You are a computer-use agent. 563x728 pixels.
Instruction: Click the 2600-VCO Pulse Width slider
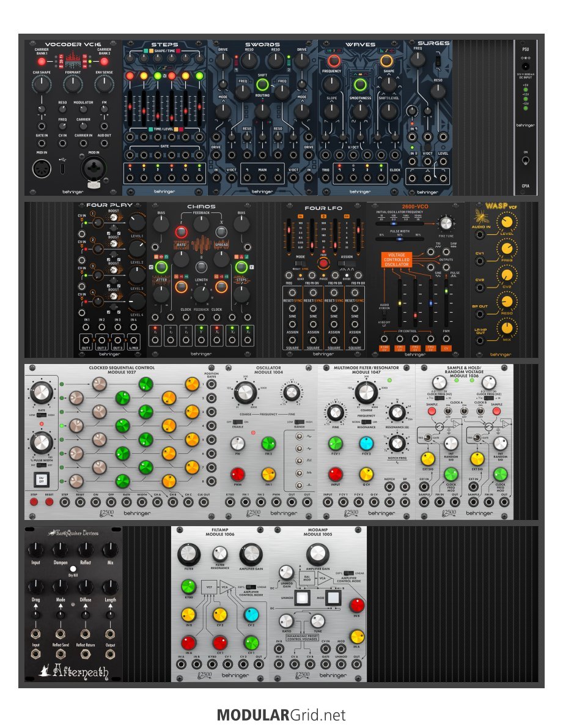click(x=399, y=239)
